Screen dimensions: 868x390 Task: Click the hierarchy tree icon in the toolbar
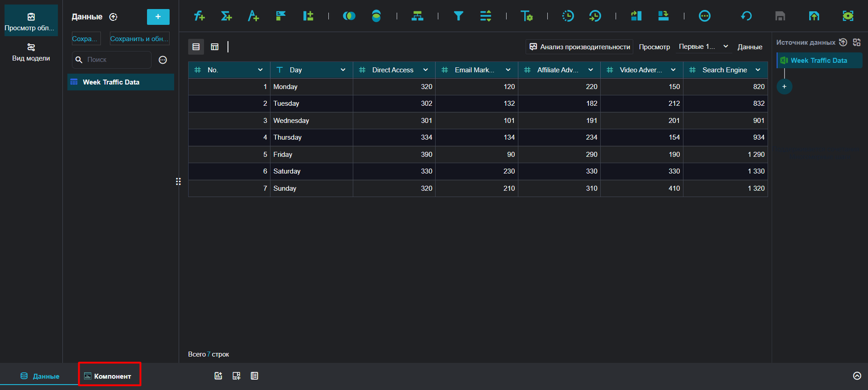(x=417, y=16)
